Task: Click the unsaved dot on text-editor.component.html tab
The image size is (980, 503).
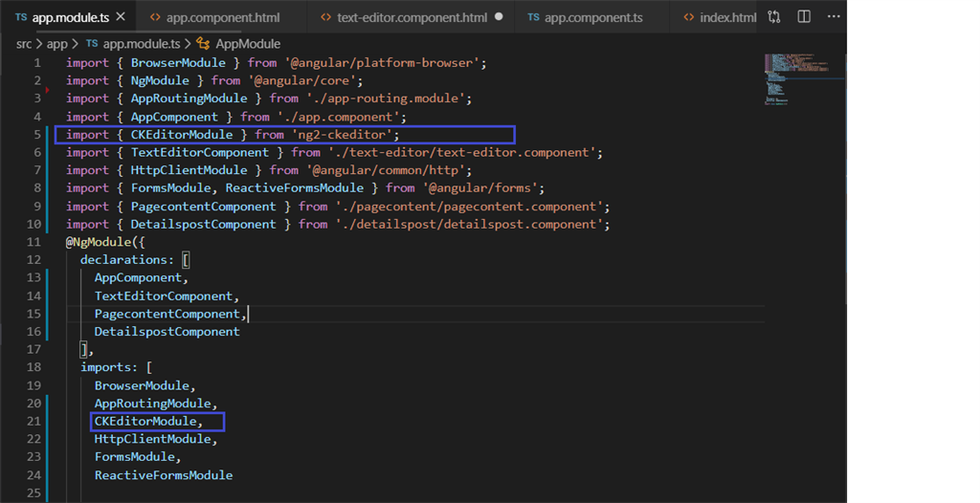Action: click(499, 17)
